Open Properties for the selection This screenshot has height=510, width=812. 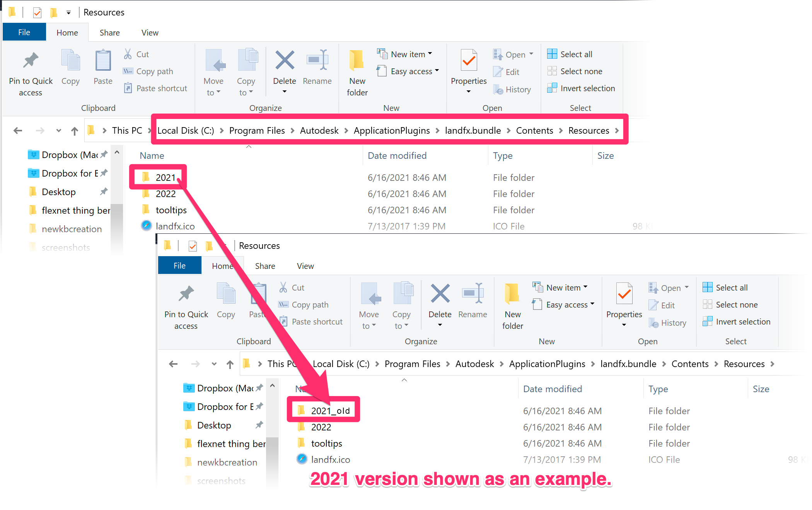pyautogui.click(x=468, y=70)
